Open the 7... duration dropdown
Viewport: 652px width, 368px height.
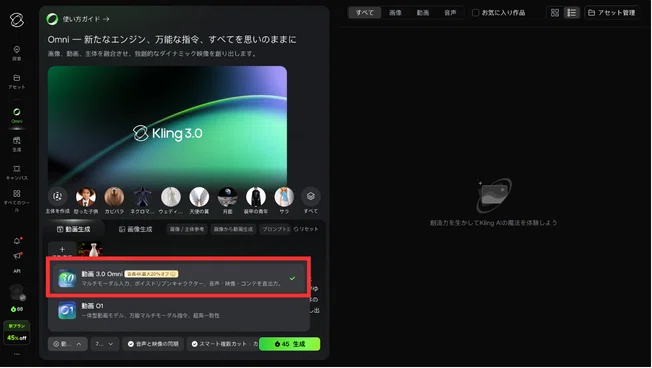104,344
